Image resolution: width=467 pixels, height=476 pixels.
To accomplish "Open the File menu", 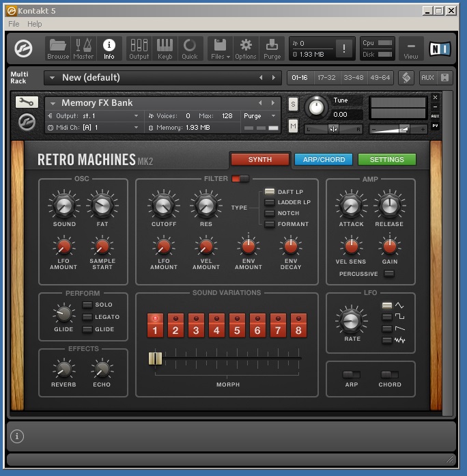I will tap(14, 24).
